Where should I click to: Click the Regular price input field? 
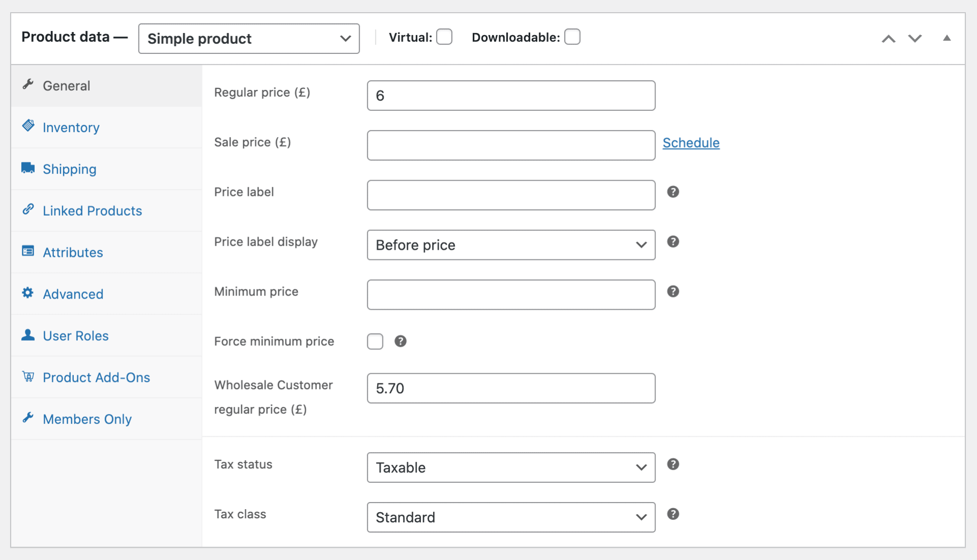511,96
